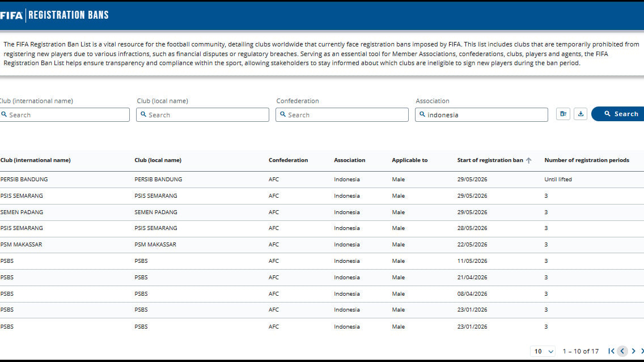
Task: Focus the Confederation search field
Action: coord(342,114)
